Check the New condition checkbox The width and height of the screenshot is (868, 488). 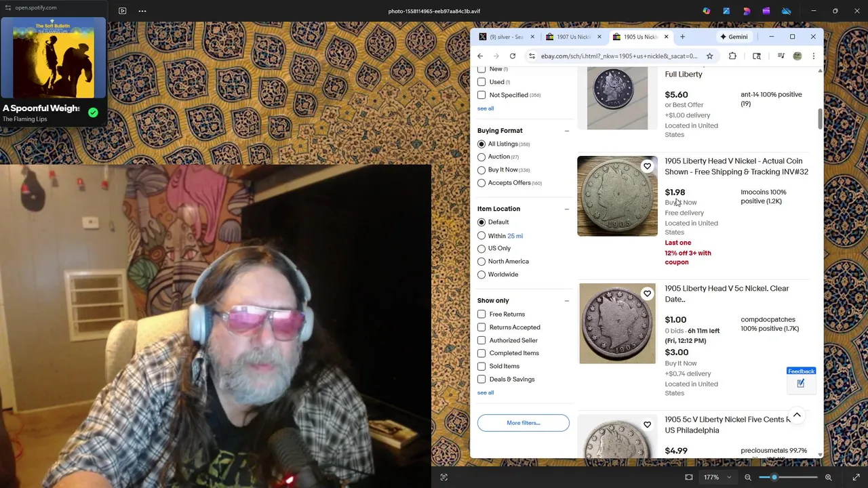tap(481, 69)
